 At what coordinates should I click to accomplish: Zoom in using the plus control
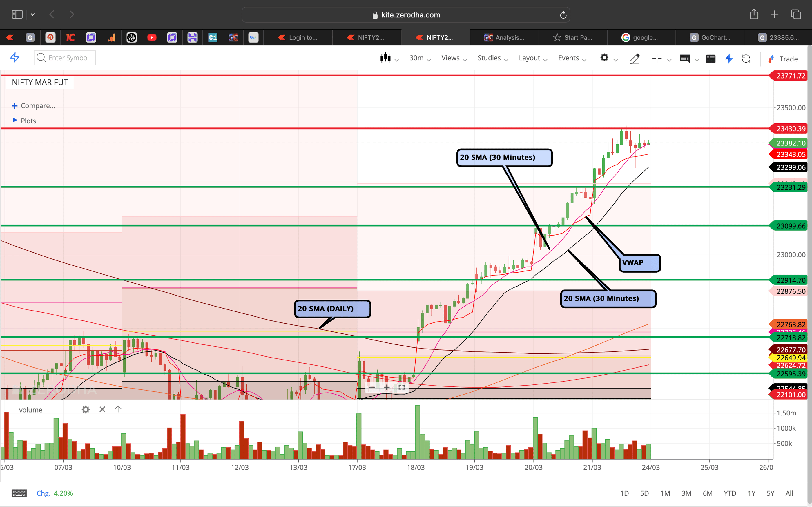pyautogui.click(x=387, y=387)
